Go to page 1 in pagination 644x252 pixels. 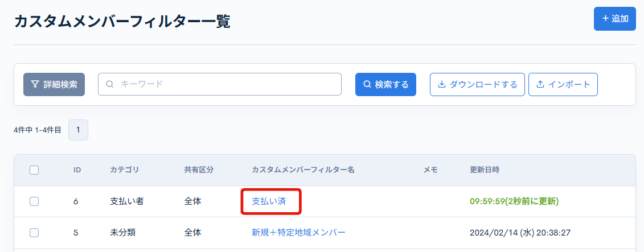(78, 130)
